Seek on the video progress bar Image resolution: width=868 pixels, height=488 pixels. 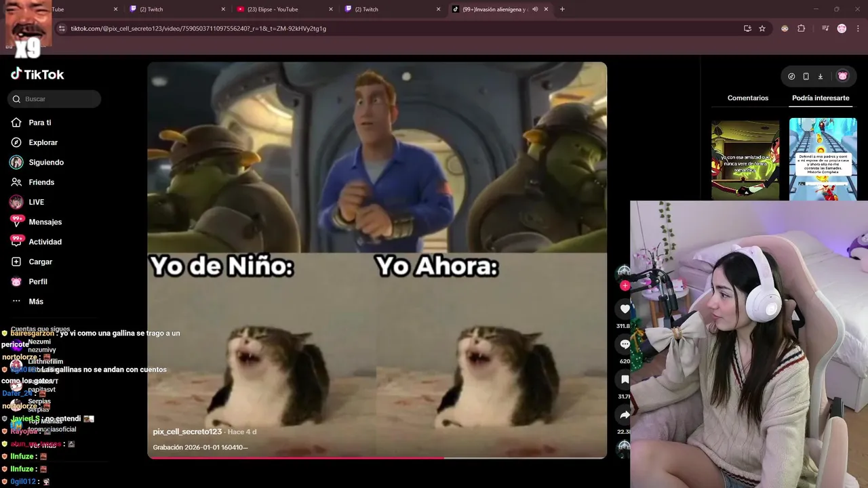pyautogui.click(x=377, y=457)
